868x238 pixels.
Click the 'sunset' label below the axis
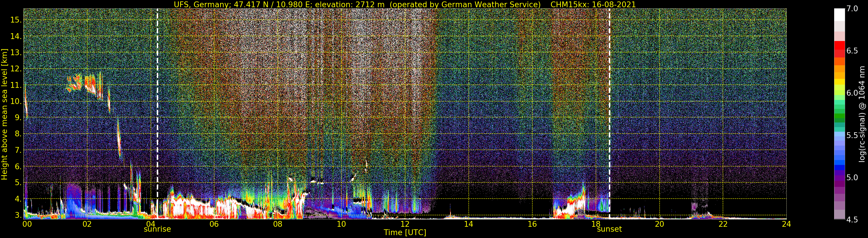click(609, 229)
